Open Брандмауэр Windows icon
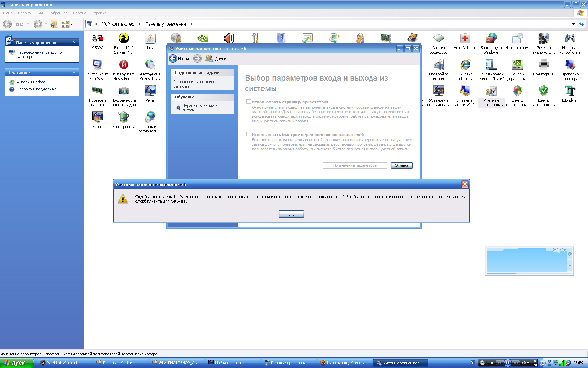 click(491, 39)
